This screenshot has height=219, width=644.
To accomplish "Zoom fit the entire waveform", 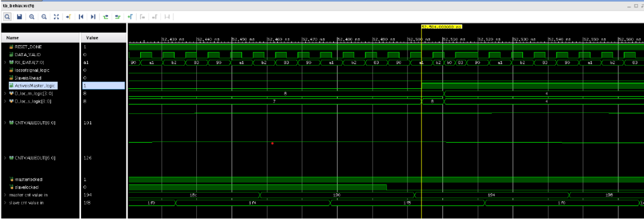I will [56, 17].
